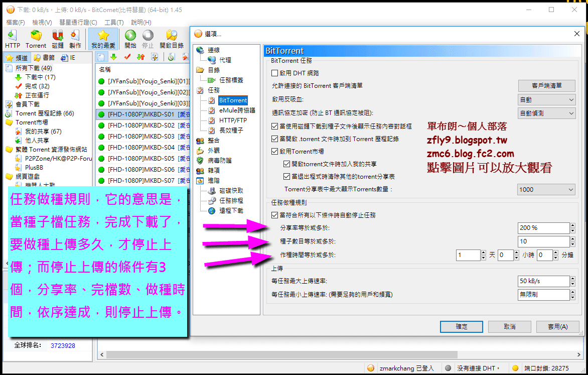This screenshot has width=588, height=375.
Task: Toggle 當使用磁鏈下載到種子文件後顯示任務內容對話框 checkbox
Action: (x=275, y=127)
